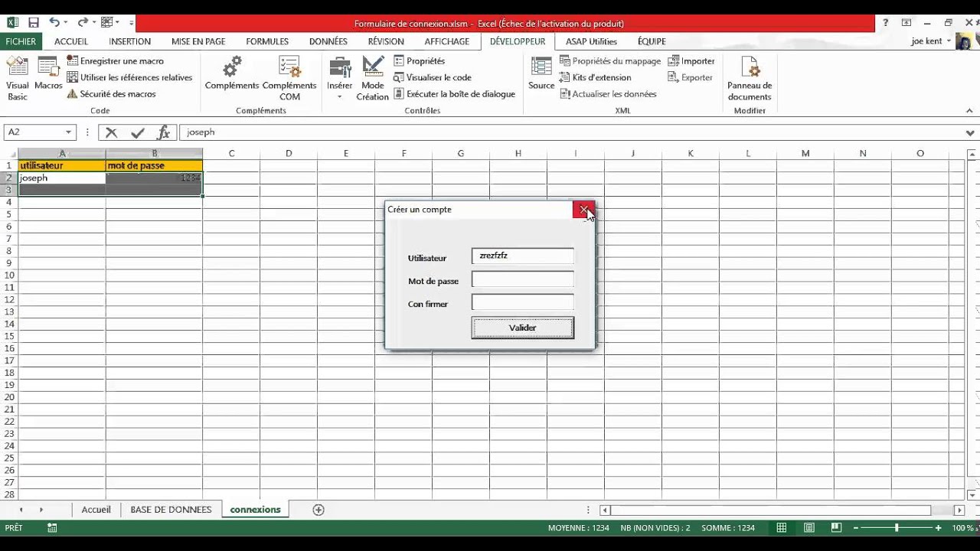The image size is (980, 551).
Task: Collapse the ribbon
Action: click(969, 111)
